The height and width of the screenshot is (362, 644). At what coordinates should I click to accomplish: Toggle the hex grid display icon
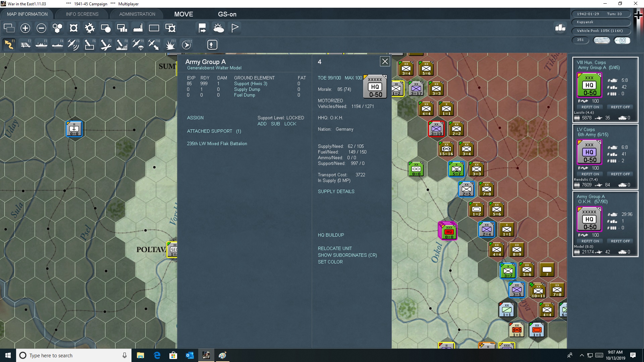click(x=57, y=28)
